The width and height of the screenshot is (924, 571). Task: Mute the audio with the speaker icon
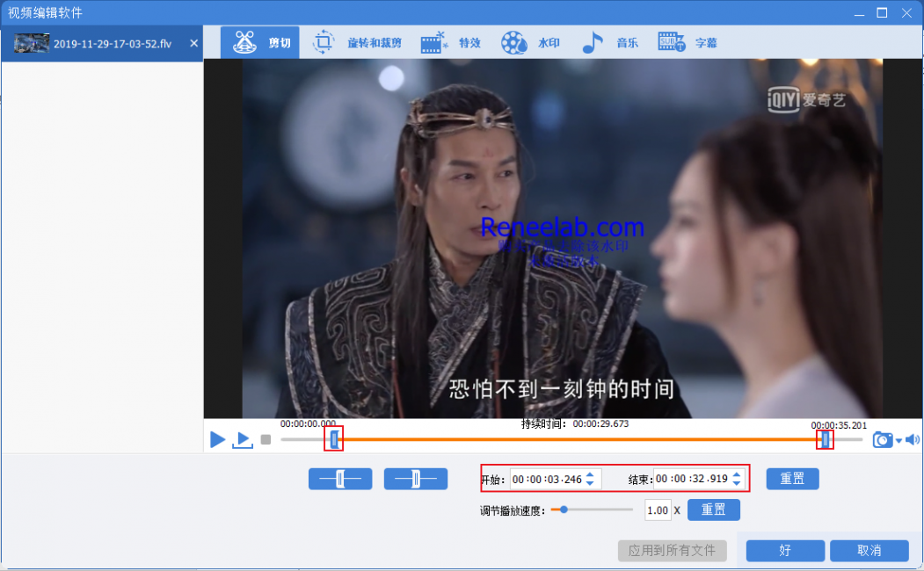pos(913,440)
